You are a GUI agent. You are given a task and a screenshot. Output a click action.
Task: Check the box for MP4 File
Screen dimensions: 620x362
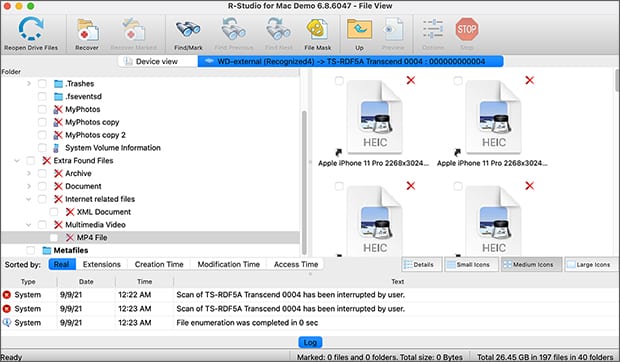[54, 238]
